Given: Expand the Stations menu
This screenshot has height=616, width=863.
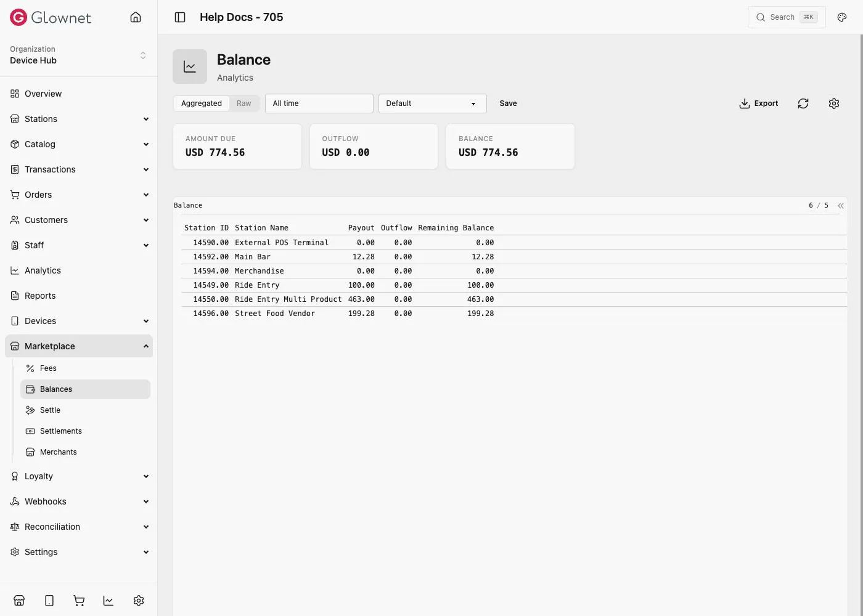Looking at the screenshot, I should (79, 119).
